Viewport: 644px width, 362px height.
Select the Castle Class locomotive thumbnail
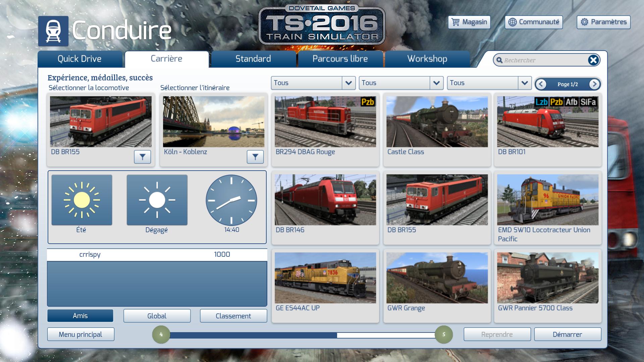pyautogui.click(x=437, y=122)
